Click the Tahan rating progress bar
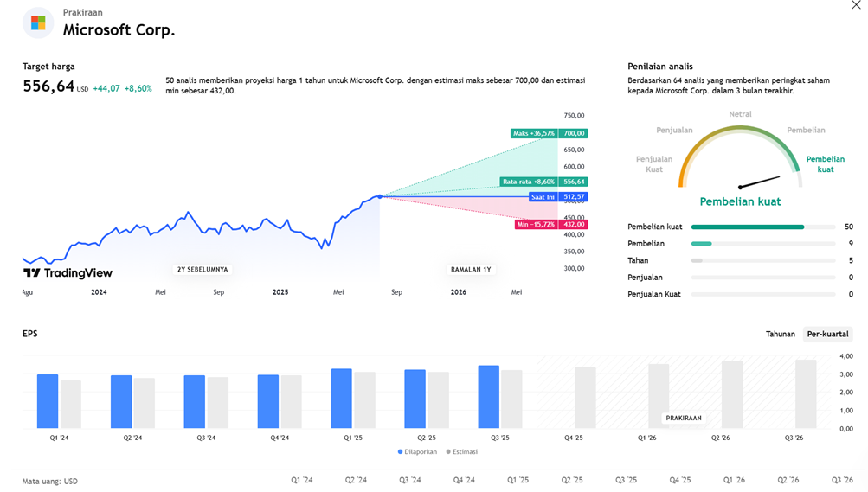This screenshot has width=868, height=492. 763,260
